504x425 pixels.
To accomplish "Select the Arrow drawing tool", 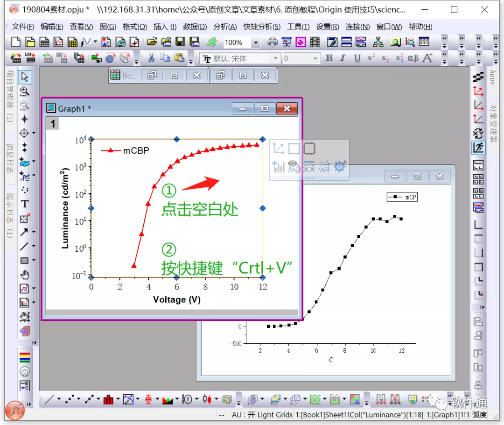I will point(24,232).
